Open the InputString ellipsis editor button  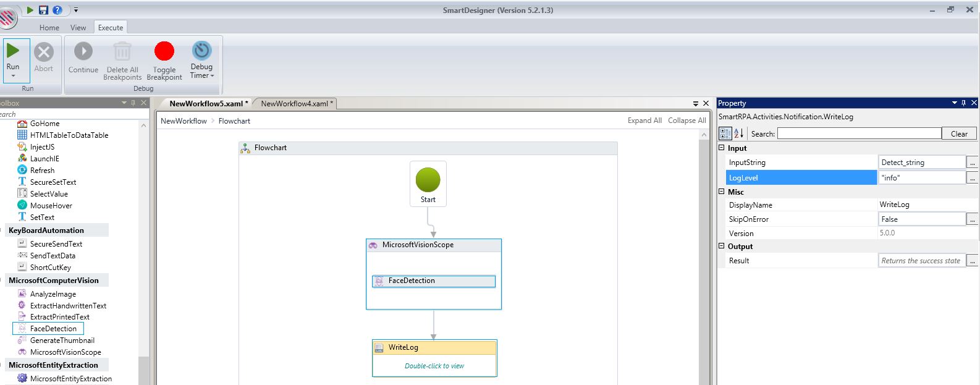[972, 163]
